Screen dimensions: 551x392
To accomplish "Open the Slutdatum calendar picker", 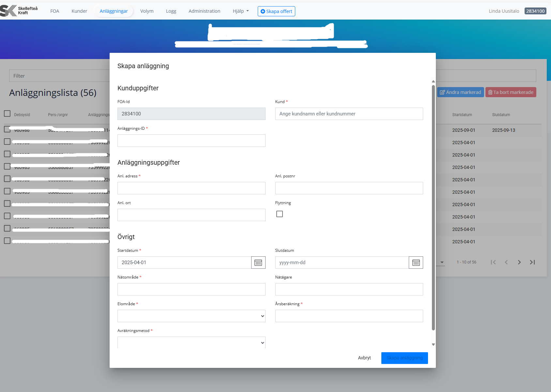I will pos(416,263).
